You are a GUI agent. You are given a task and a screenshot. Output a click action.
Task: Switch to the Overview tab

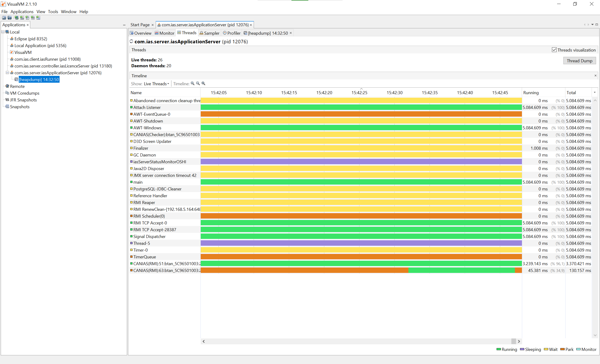[x=140, y=33]
